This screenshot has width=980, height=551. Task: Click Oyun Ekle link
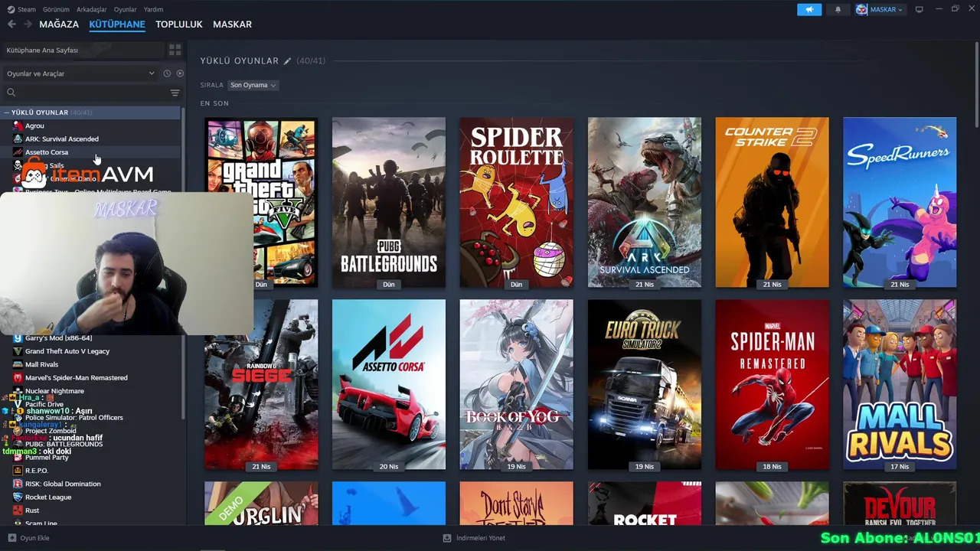coord(34,538)
